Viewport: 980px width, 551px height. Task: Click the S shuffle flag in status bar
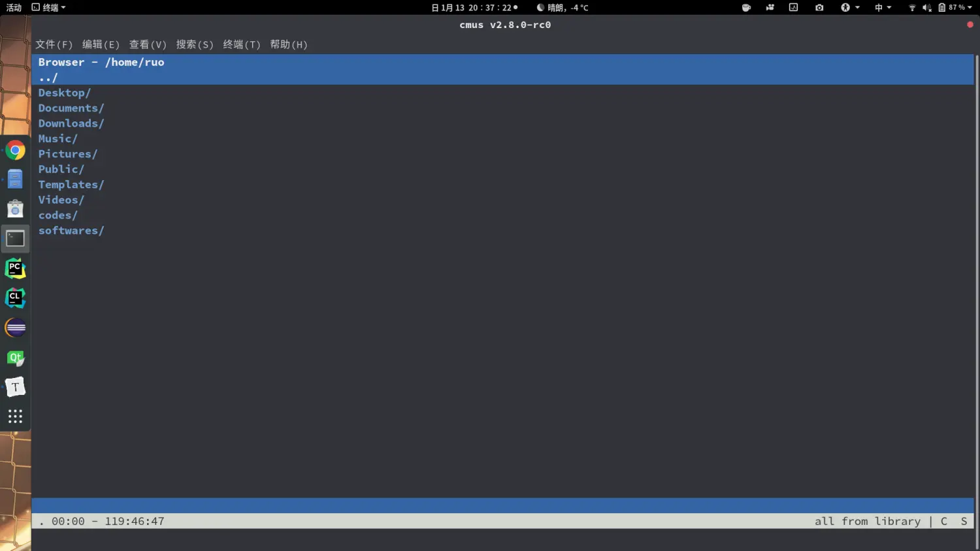[x=964, y=521]
